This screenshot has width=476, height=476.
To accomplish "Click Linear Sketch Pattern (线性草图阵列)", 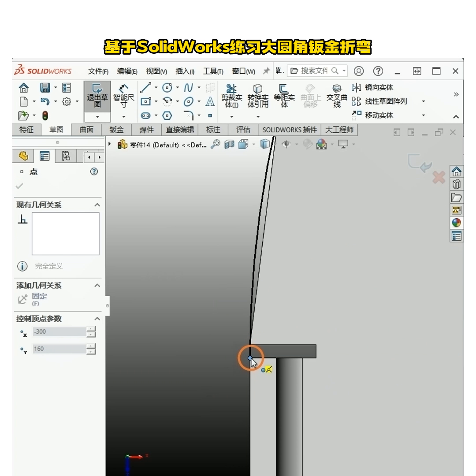I will (x=379, y=101).
